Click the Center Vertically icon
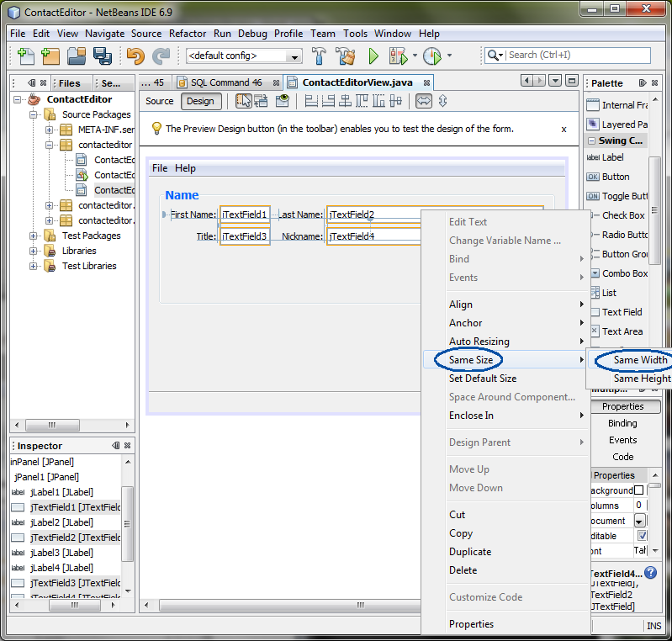The width and height of the screenshot is (672, 641). coord(395,101)
